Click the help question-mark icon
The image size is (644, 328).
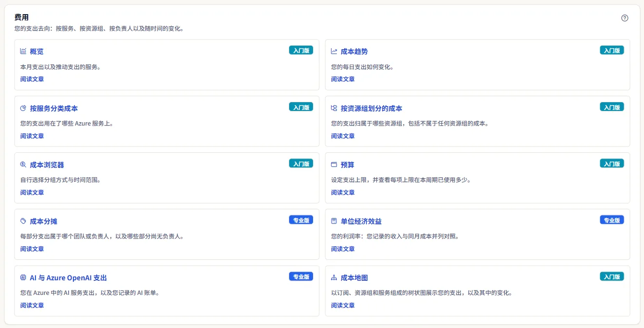[625, 18]
